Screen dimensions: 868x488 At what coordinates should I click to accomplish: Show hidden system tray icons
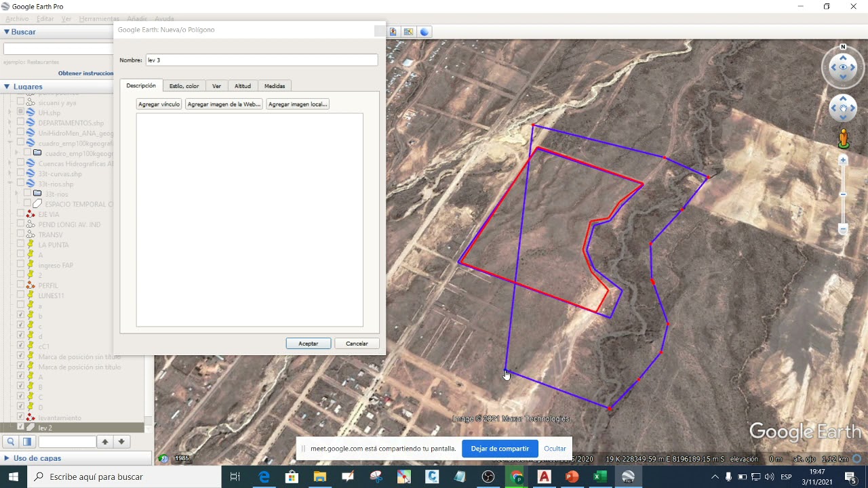click(x=714, y=477)
